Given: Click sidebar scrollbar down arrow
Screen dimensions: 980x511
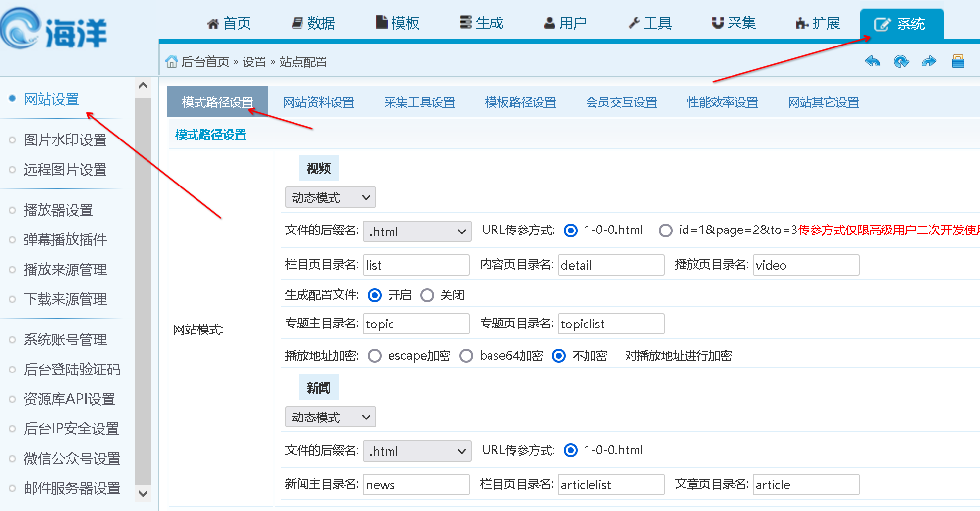Looking at the screenshot, I should coord(143,493).
